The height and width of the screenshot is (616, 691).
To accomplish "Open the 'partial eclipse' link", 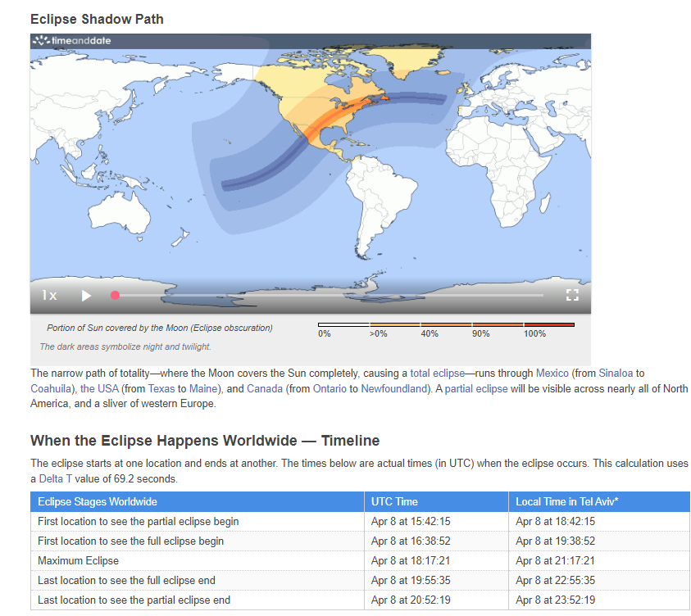I will click(476, 389).
